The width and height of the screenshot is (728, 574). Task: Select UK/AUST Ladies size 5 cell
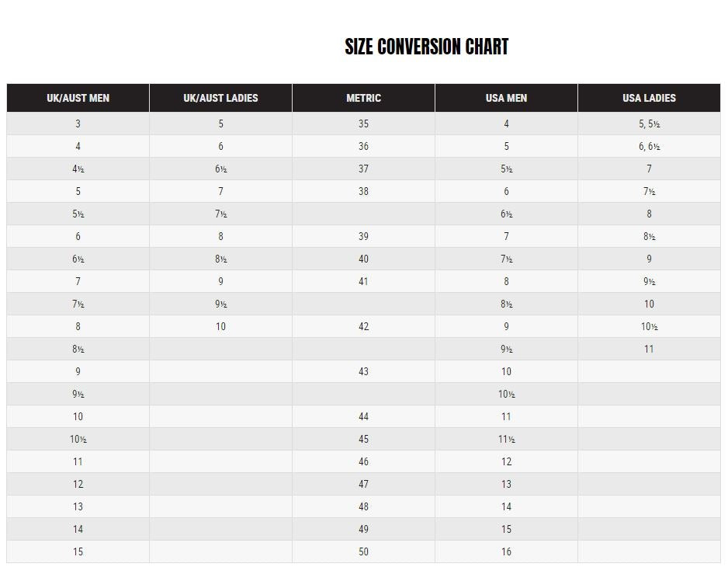220,123
